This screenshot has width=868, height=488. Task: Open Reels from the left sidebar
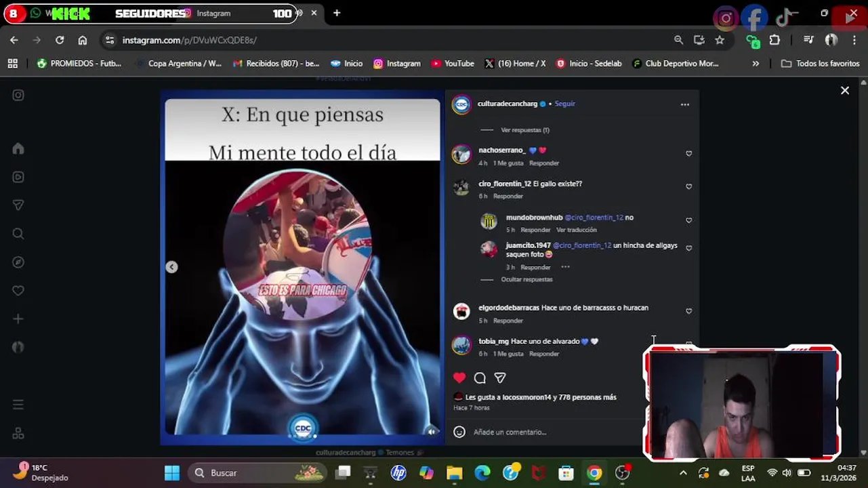coord(18,177)
